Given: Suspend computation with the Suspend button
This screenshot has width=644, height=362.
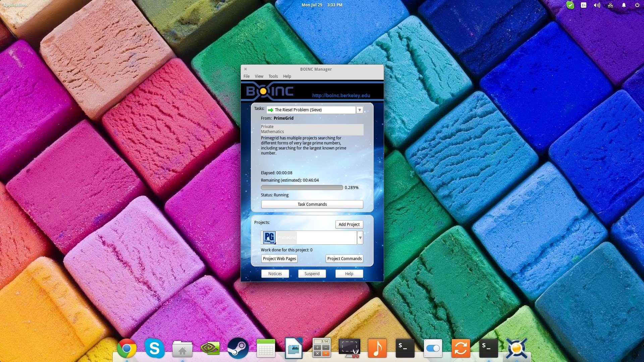Looking at the screenshot, I should pos(312,274).
